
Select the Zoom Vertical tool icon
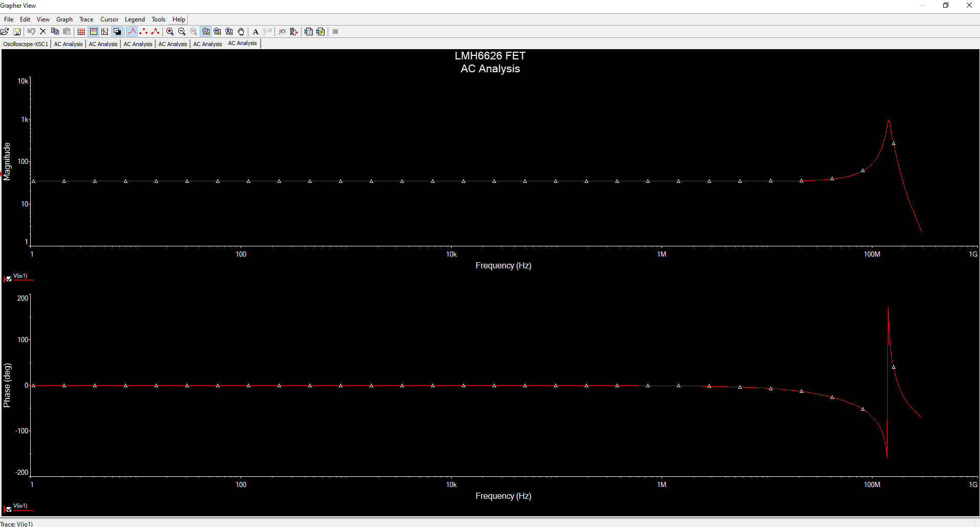point(229,32)
